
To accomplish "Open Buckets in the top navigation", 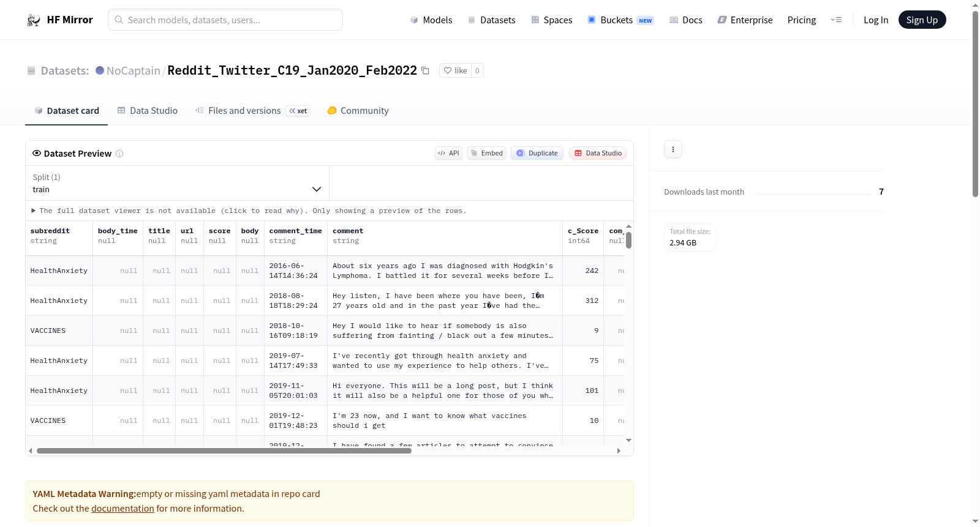I will (x=620, y=20).
